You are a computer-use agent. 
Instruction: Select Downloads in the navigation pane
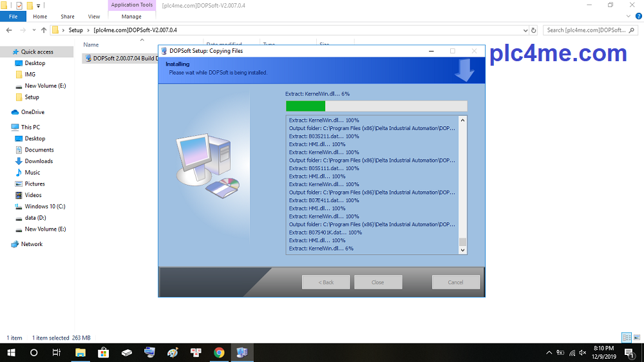(39, 161)
